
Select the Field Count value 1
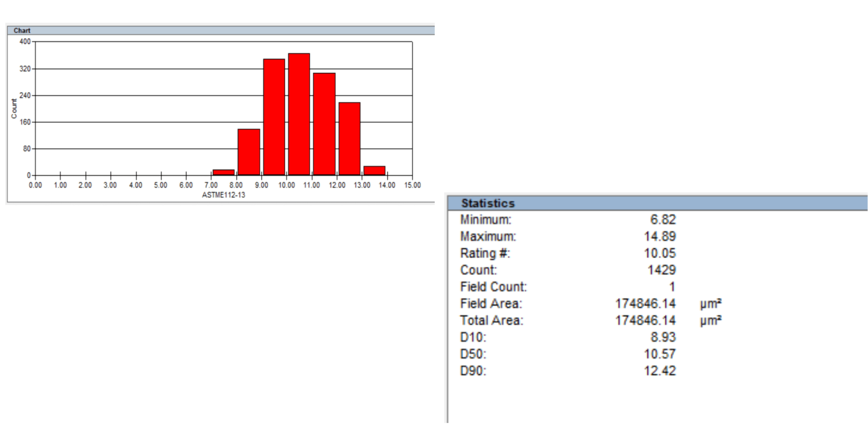click(672, 287)
